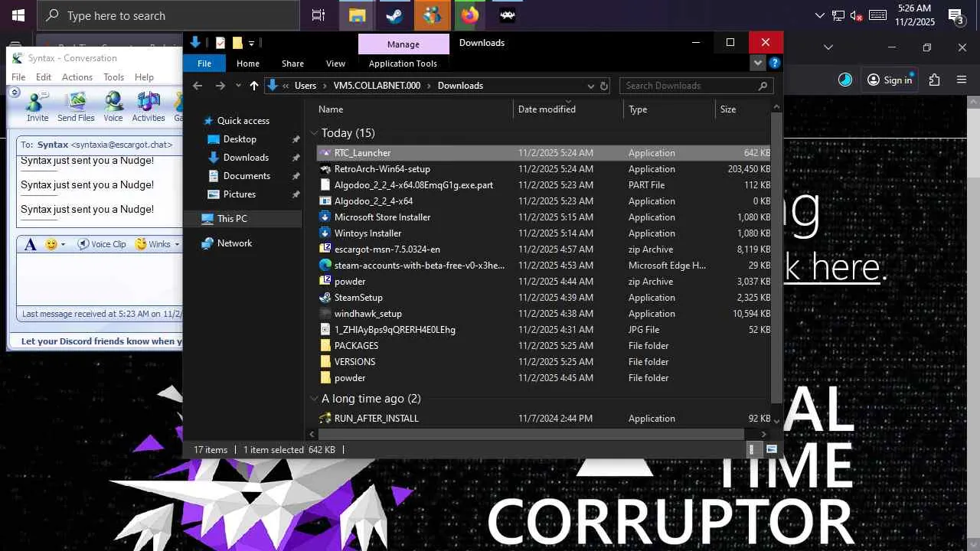Select Microsoft Store Installer file
This screenshot has height=551, width=980.
pyautogui.click(x=544, y=217)
